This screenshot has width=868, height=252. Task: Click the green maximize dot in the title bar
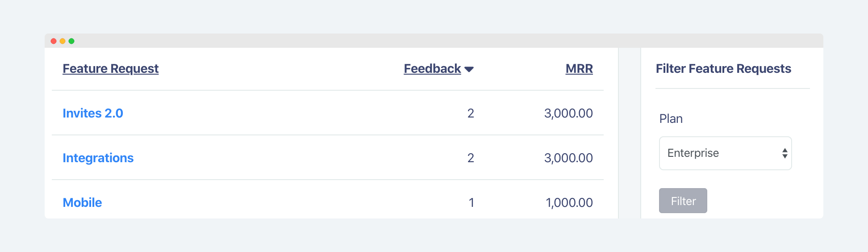click(x=71, y=41)
